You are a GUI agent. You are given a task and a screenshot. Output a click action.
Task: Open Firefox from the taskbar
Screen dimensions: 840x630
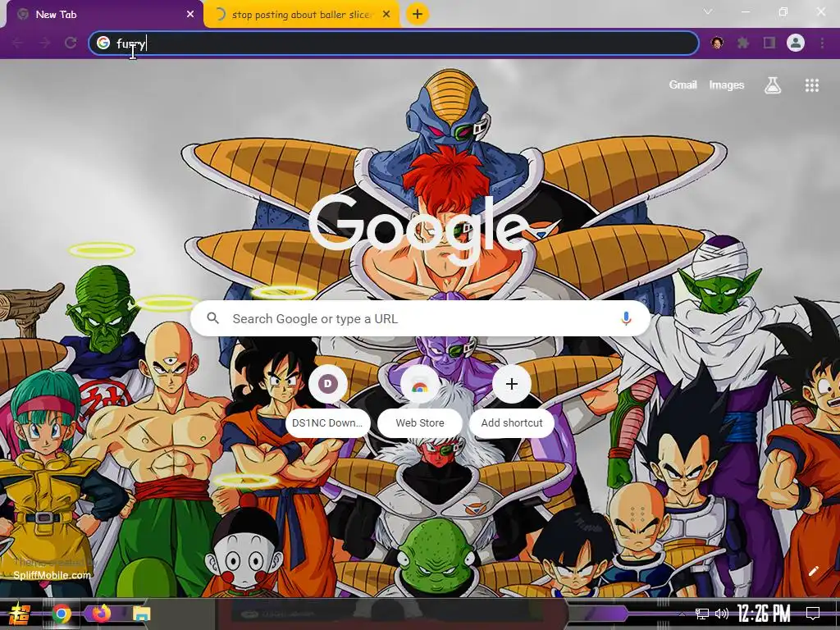click(101, 614)
